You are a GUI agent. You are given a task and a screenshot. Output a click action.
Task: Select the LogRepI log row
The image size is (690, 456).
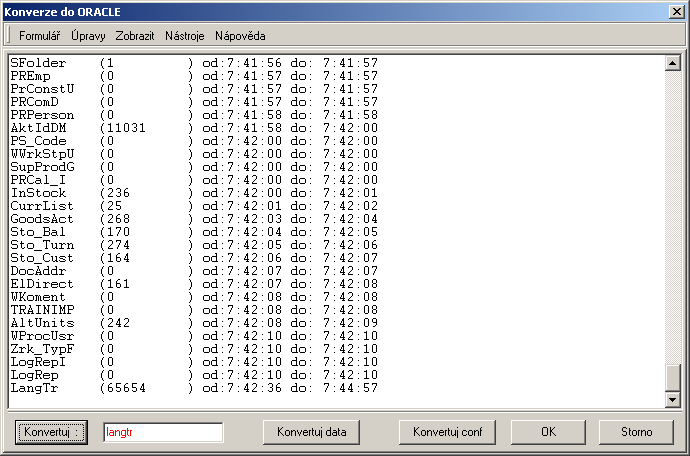194,362
